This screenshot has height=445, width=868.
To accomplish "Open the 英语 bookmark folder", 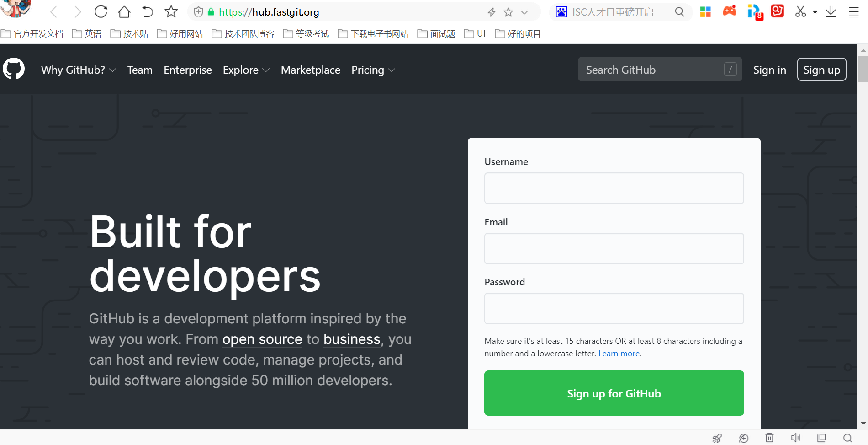I will tap(87, 34).
